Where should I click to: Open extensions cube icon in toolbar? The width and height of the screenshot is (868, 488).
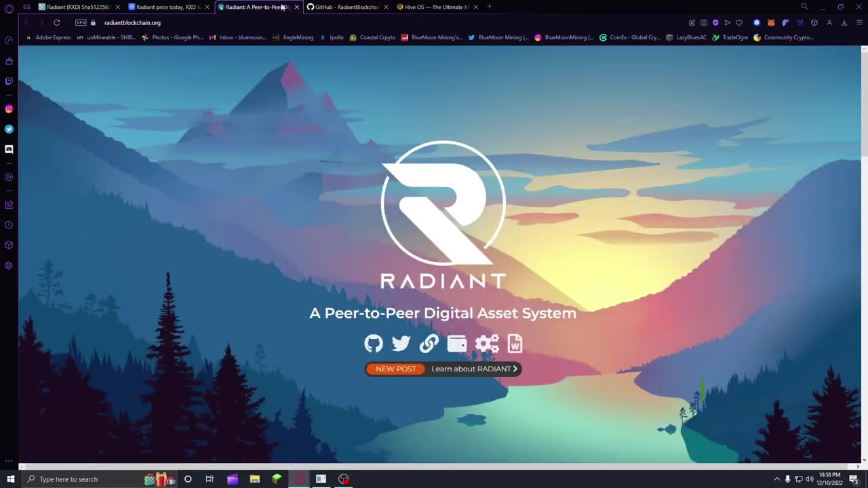[814, 22]
